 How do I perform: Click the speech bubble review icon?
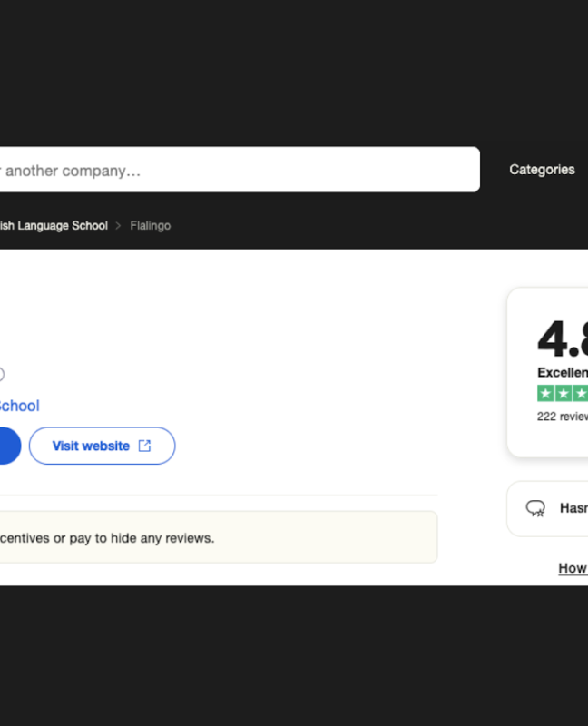[535, 508]
